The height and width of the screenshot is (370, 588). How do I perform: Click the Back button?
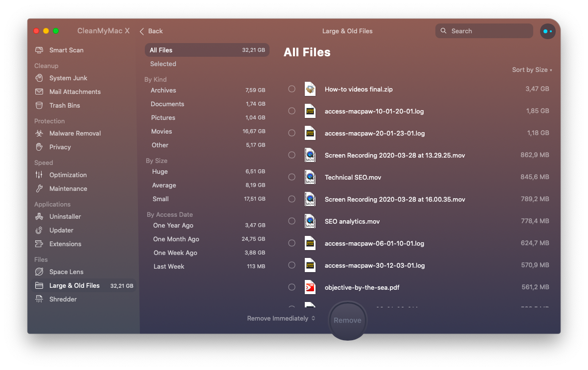(151, 31)
